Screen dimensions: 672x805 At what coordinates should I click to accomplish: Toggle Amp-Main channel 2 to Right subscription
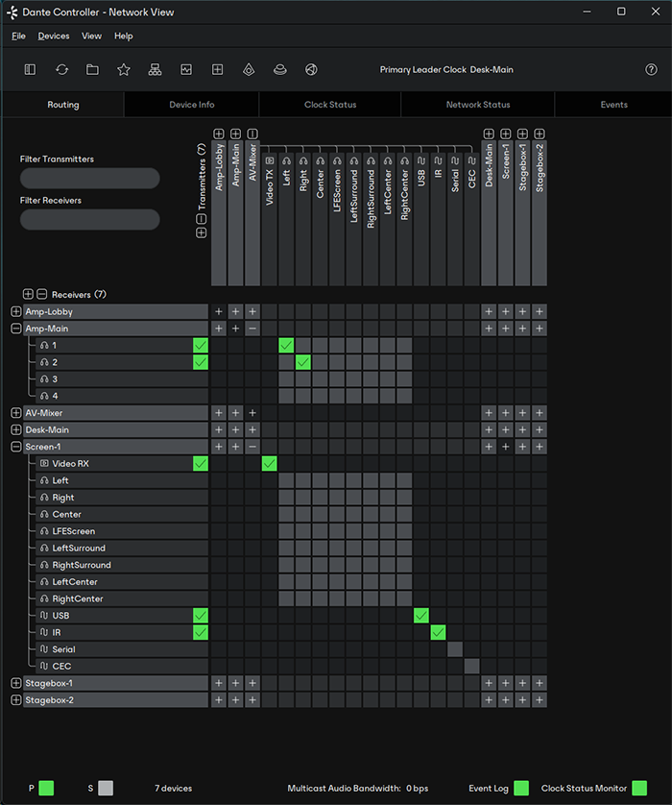click(303, 362)
